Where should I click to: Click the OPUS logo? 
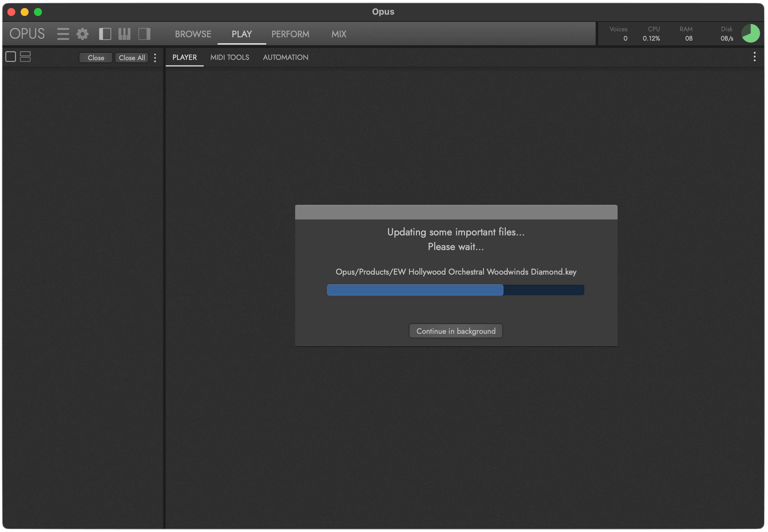click(x=27, y=34)
